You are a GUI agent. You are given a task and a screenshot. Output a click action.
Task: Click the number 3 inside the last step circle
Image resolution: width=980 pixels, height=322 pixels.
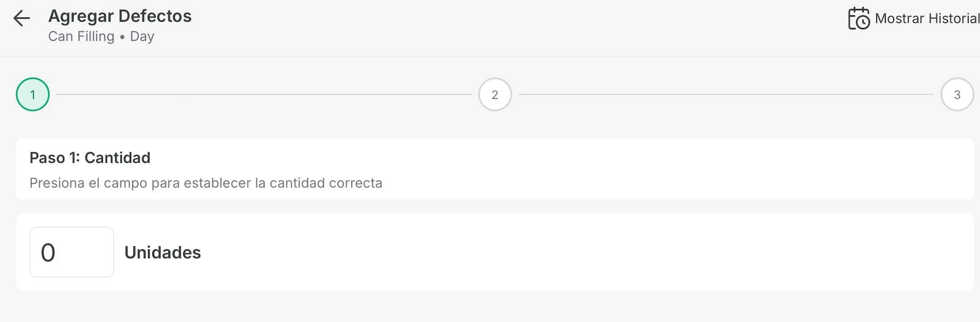click(957, 95)
